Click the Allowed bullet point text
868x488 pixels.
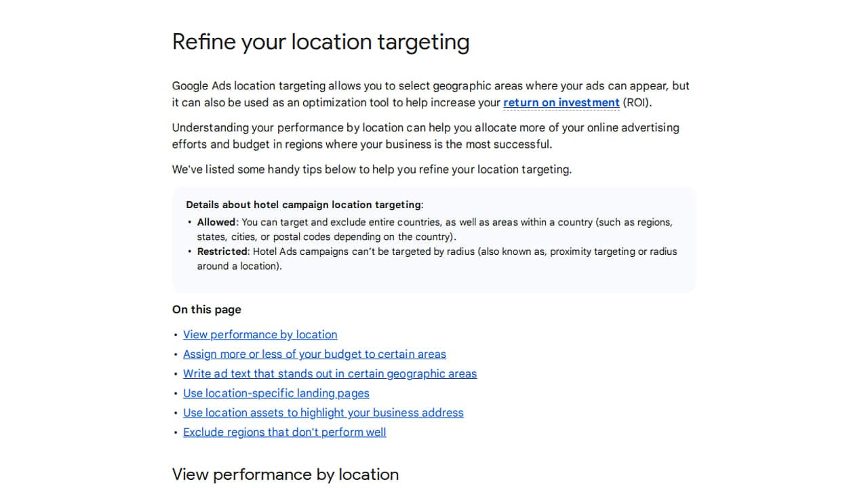click(x=435, y=229)
